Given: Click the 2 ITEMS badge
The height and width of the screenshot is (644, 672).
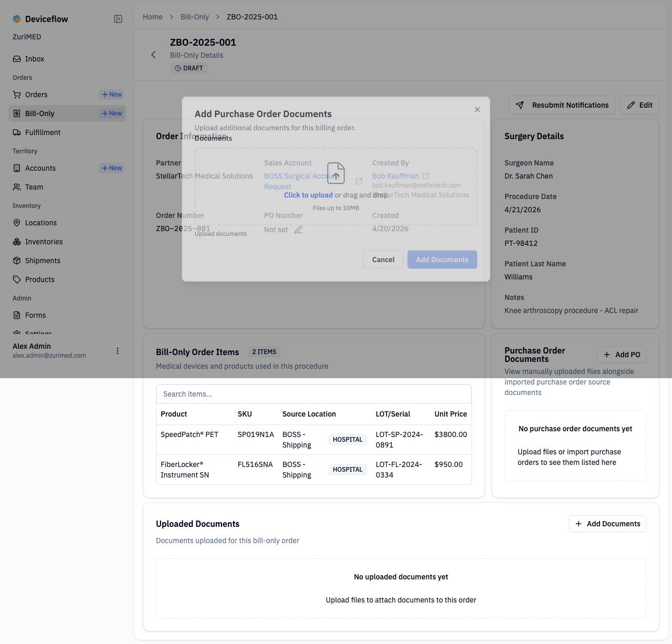Looking at the screenshot, I should (x=264, y=352).
